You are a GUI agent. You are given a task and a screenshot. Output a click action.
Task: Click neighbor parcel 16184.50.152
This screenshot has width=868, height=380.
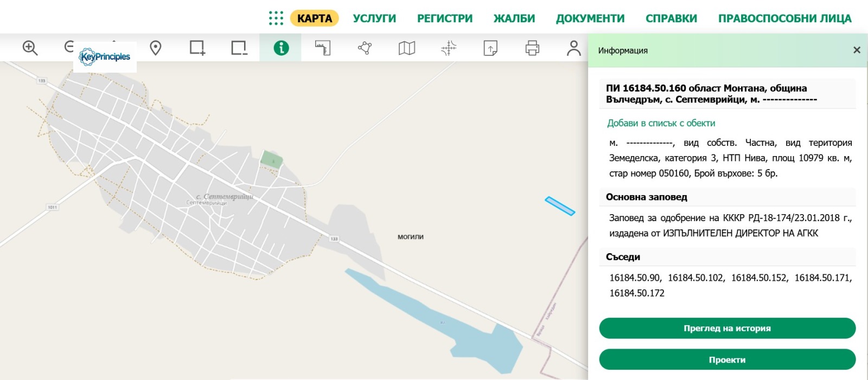click(759, 278)
